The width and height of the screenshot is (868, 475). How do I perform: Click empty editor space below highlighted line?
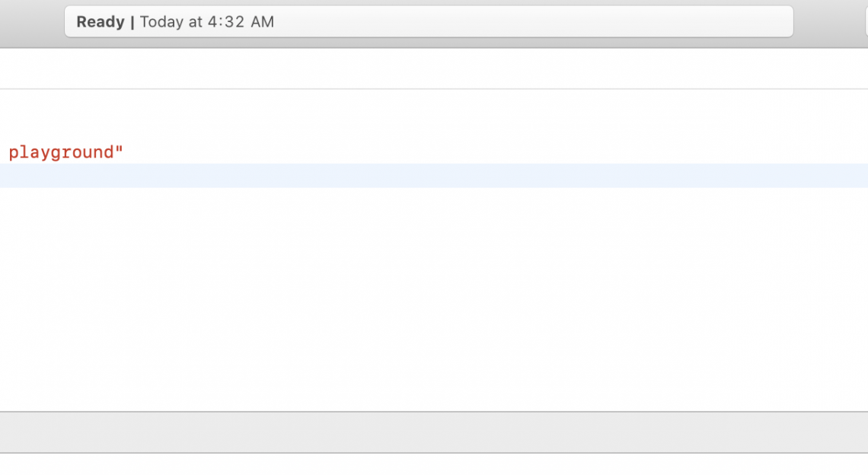pyautogui.click(x=434, y=297)
